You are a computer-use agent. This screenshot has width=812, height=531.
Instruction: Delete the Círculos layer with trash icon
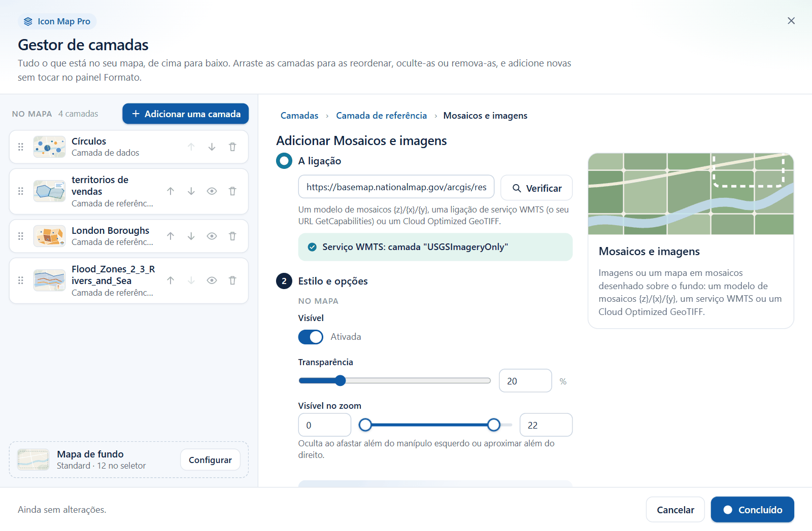232,147
